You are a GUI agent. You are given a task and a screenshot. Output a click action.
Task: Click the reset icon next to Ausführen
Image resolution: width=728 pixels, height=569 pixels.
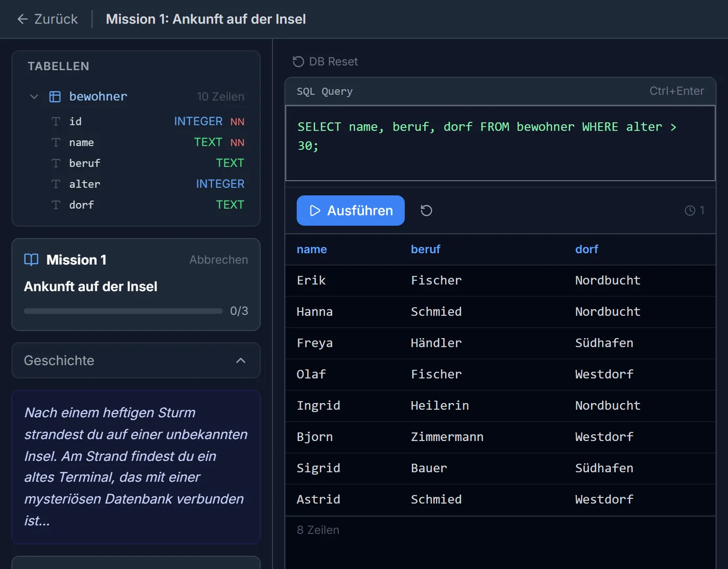coord(426,211)
